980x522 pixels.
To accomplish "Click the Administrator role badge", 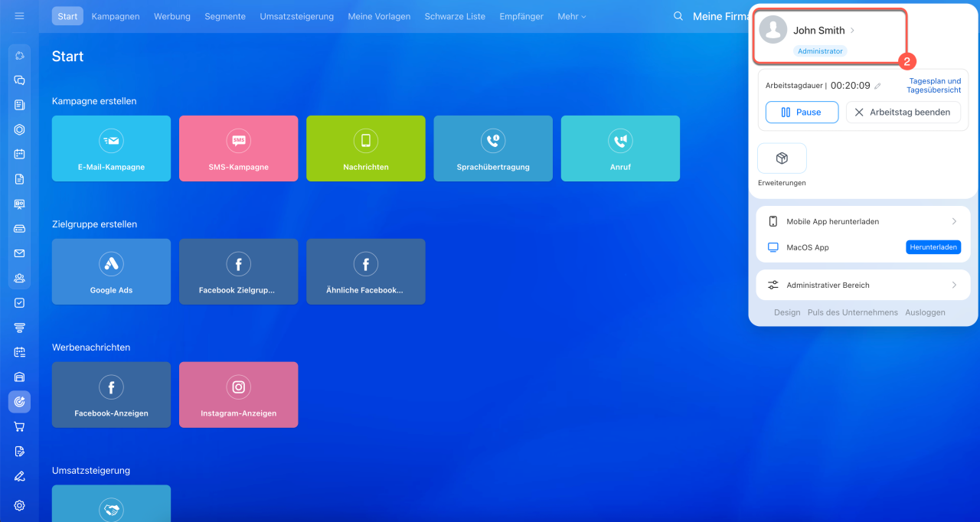I will 820,51.
